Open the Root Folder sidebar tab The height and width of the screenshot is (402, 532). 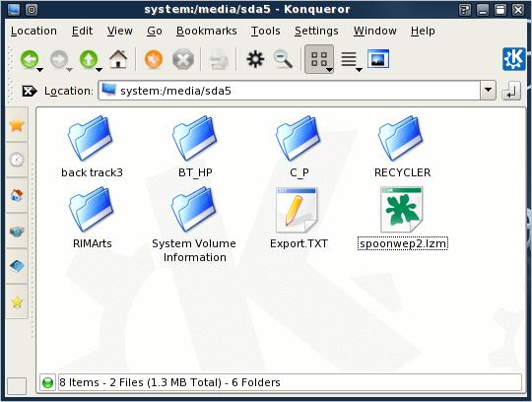pyautogui.click(x=17, y=266)
